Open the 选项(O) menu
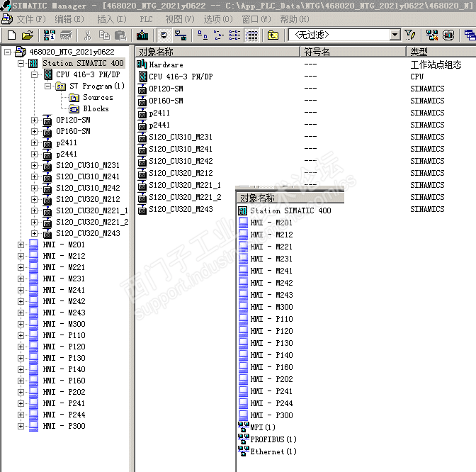 (x=218, y=19)
